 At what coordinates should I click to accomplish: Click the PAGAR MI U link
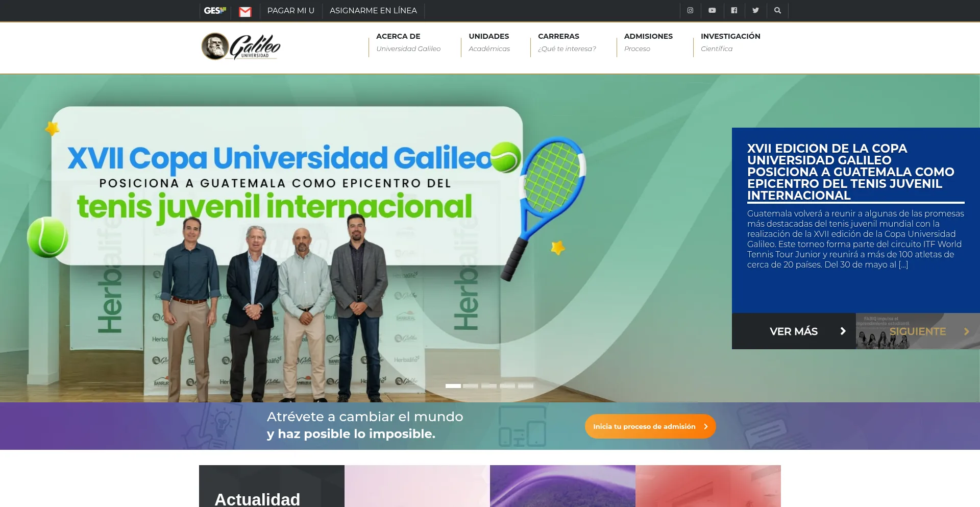point(291,10)
